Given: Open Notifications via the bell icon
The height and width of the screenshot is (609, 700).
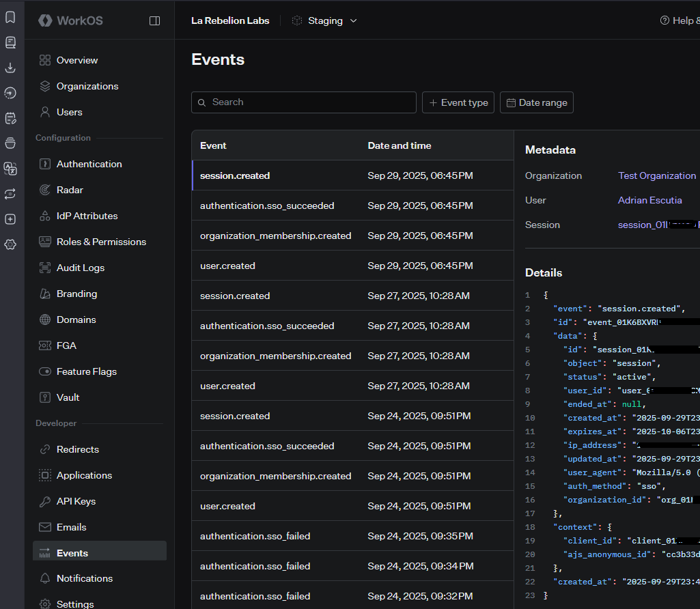Looking at the screenshot, I should 45,578.
